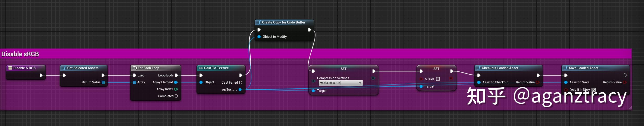Click the For Each Loop Exec input pin
The image size is (644, 126).
[x=135, y=75]
